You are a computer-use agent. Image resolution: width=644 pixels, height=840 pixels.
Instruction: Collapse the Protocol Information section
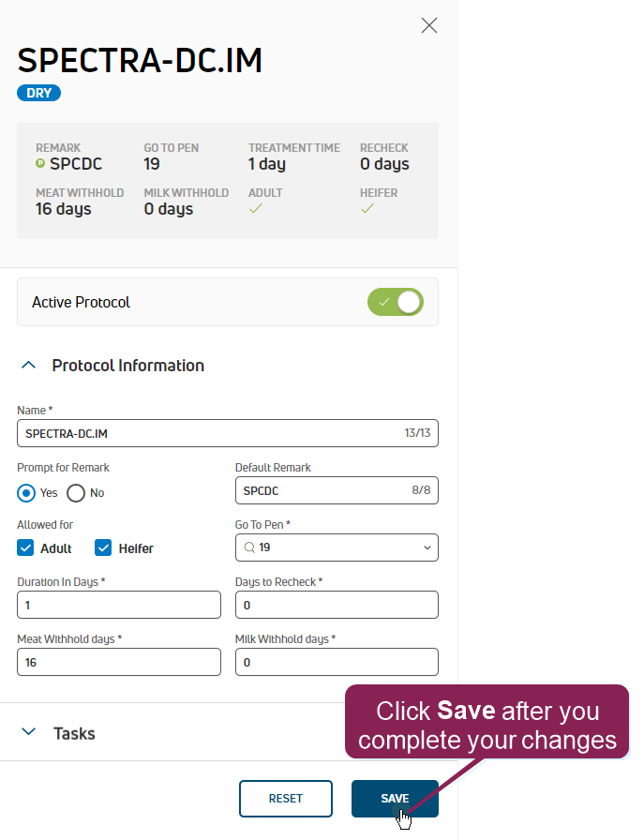[29, 365]
